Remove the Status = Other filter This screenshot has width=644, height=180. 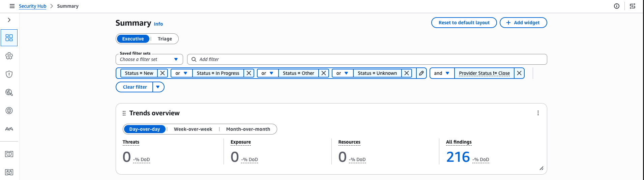point(324,73)
